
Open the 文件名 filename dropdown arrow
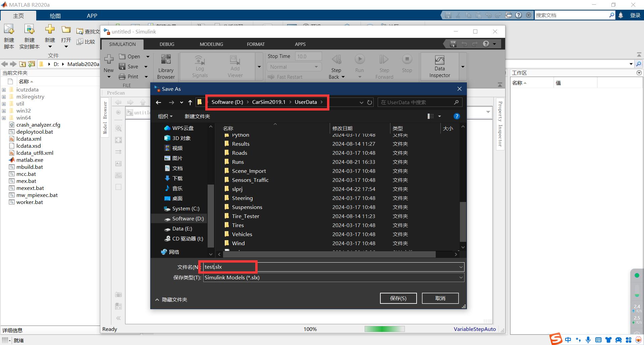point(461,267)
